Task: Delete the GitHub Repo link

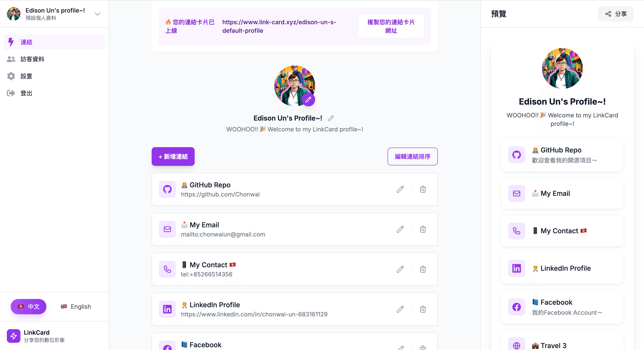Action: pos(423,189)
